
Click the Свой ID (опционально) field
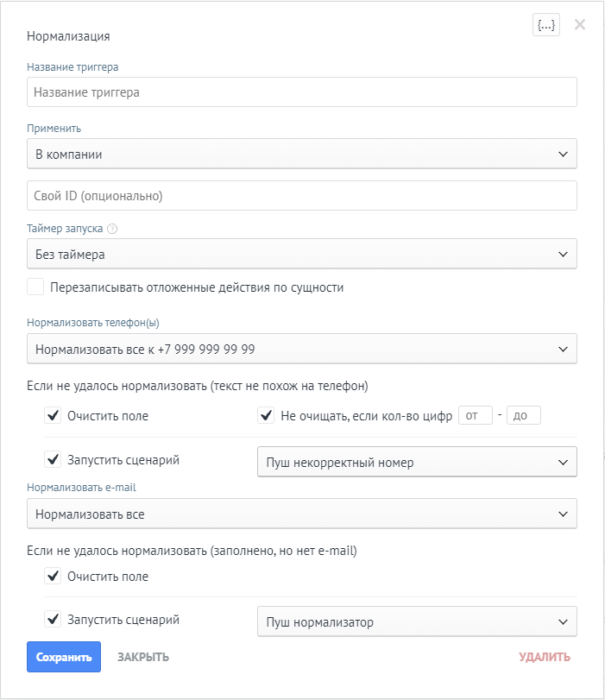[x=301, y=195]
